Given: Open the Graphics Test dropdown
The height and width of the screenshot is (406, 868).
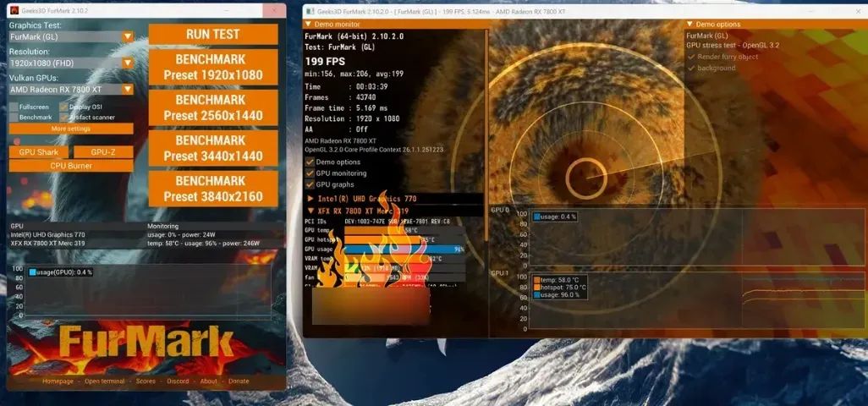Looking at the screenshot, I should pos(127,36).
